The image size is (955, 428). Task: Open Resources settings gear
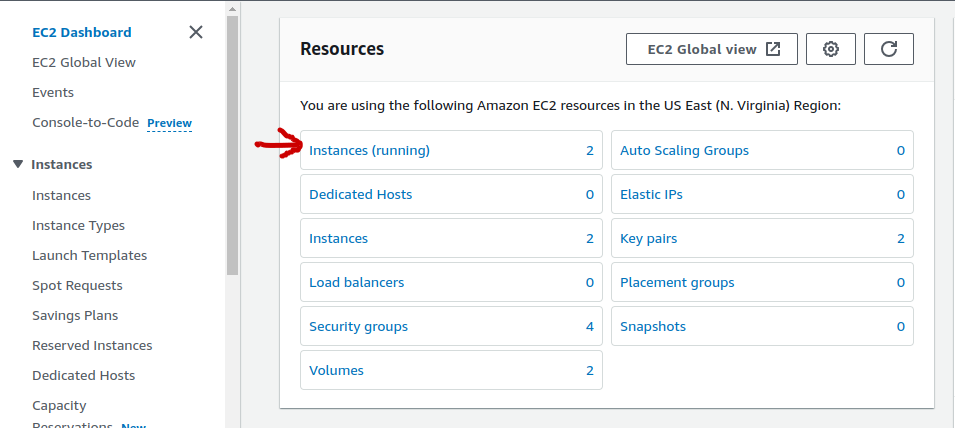[831, 49]
